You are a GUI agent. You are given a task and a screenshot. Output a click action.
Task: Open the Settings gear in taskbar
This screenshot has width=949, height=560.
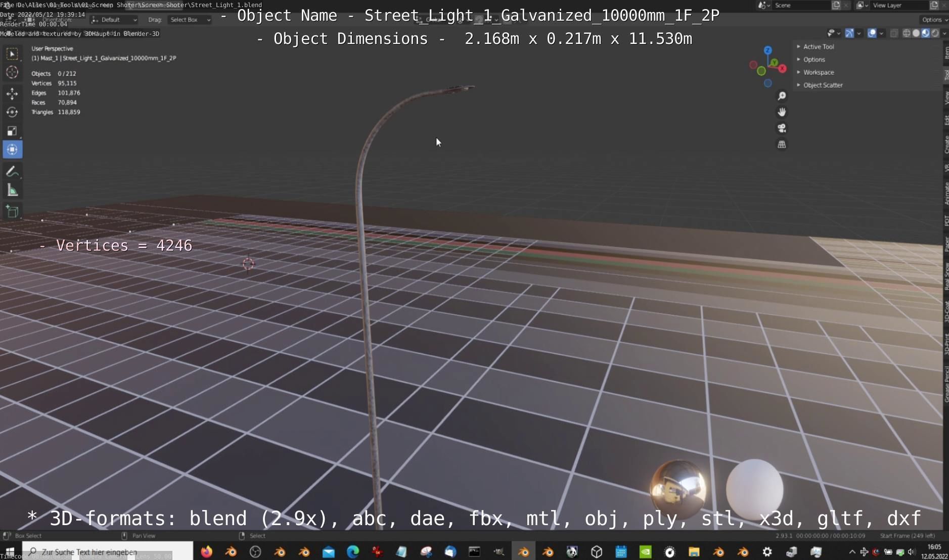767,552
